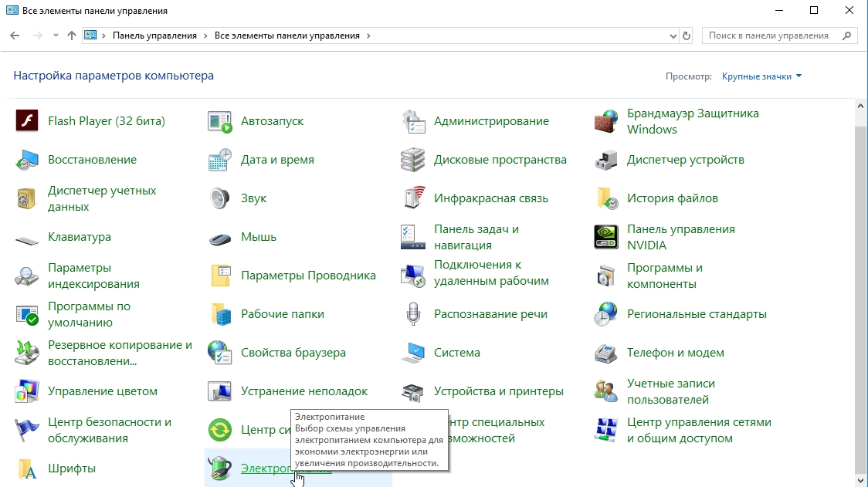The height and width of the screenshot is (487, 868).
Task: Click the Back navigation arrow
Action: [x=15, y=36]
